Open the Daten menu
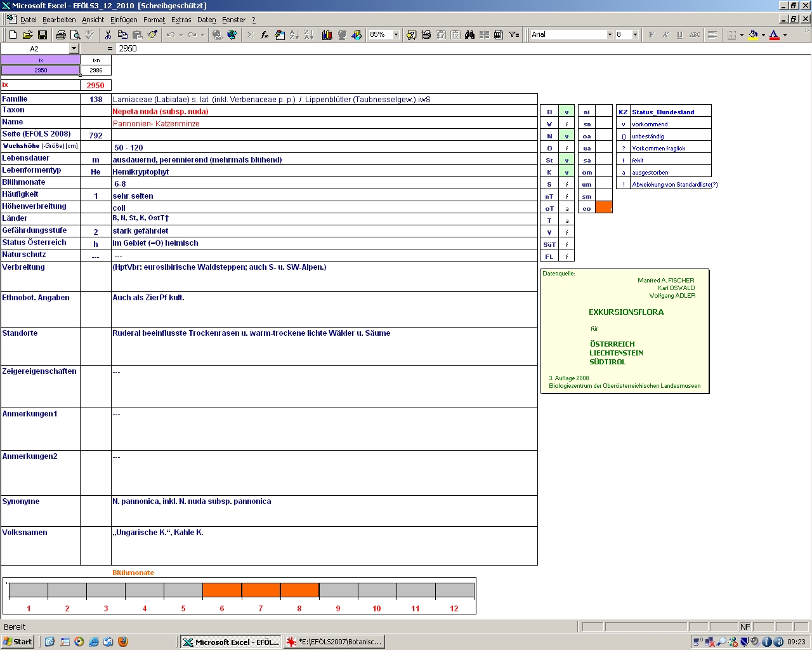The image size is (812, 650). point(207,20)
